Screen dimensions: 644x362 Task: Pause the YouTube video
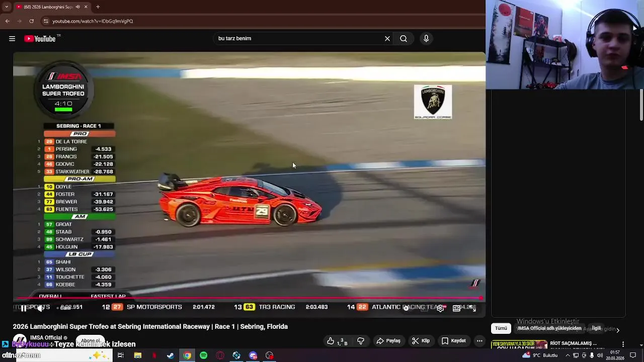click(x=23, y=308)
